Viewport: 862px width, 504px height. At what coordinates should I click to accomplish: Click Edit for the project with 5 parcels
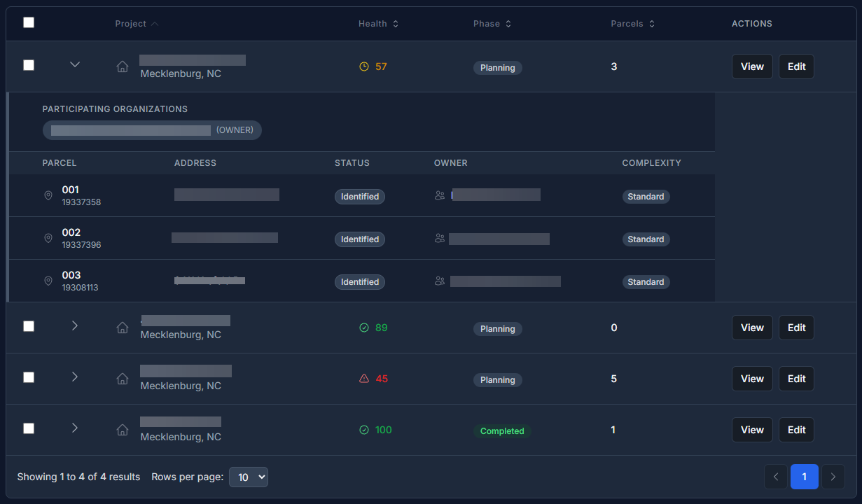[x=796, y=379]
